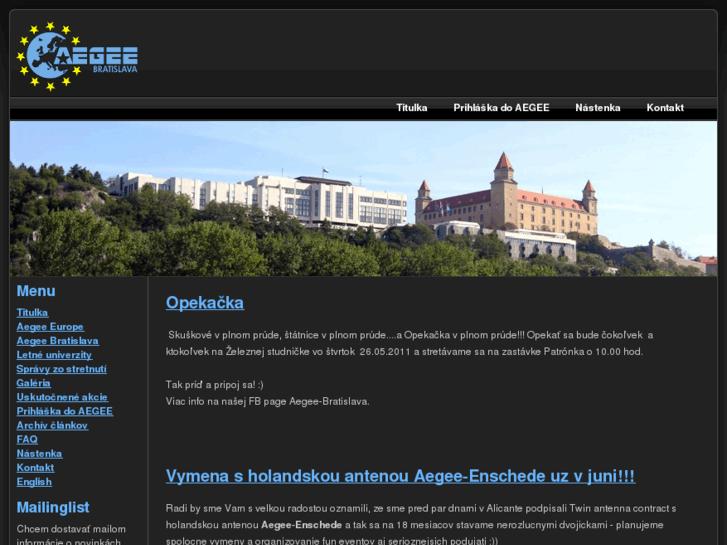Open the Galéria sidebar link

point(33,383)
